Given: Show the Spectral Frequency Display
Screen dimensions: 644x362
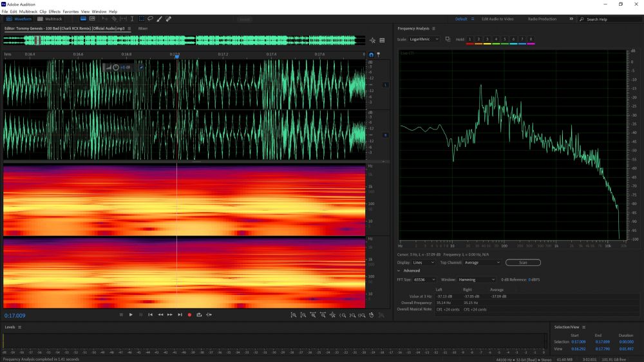Looking at the screenshot, I should tap(91, 19).
